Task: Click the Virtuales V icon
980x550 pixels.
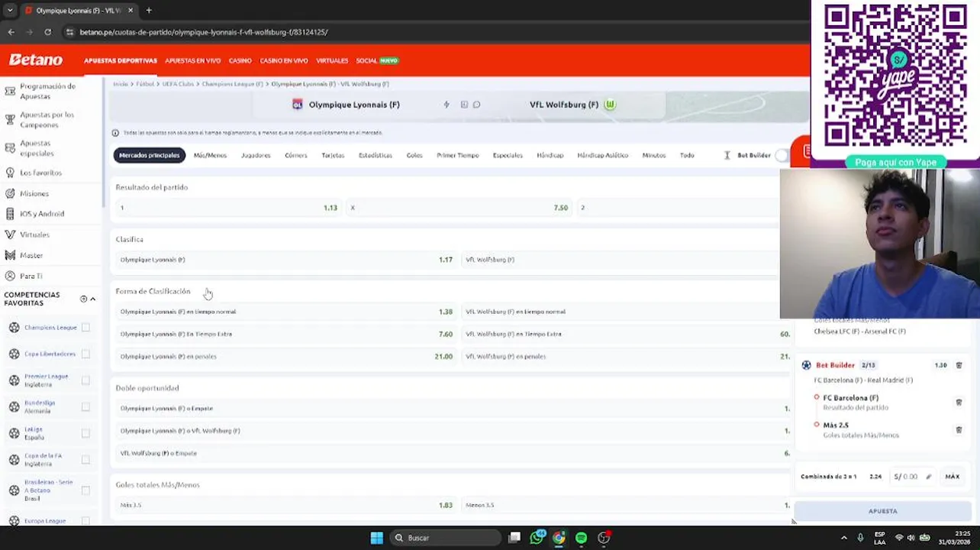Action: click(10, 235)
